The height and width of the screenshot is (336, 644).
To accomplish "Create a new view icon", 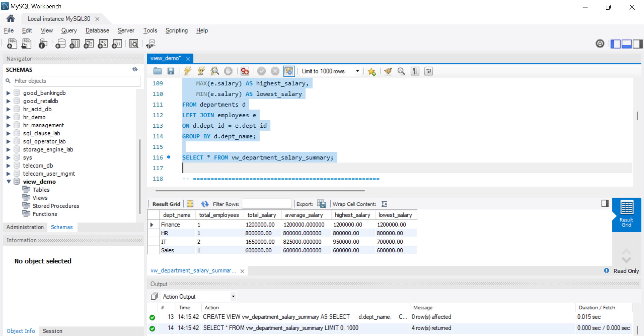I will [x=89, y=44].
